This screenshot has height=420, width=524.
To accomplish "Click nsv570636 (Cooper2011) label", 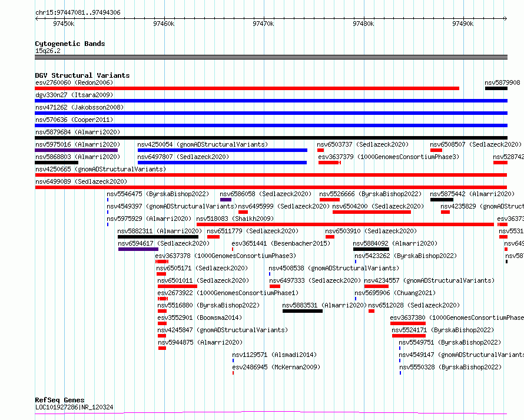I will point(74,120).
